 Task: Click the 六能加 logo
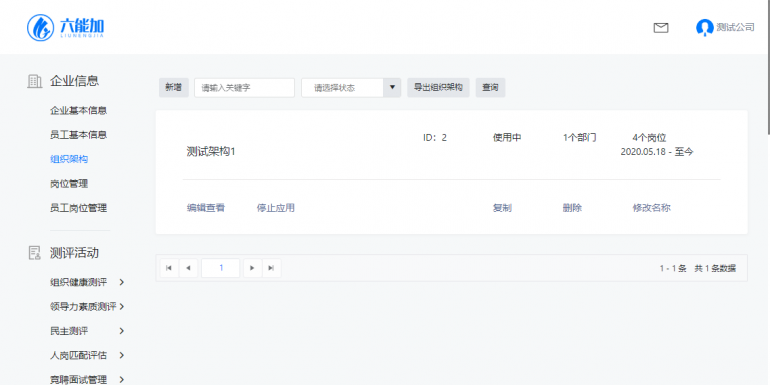65,28
